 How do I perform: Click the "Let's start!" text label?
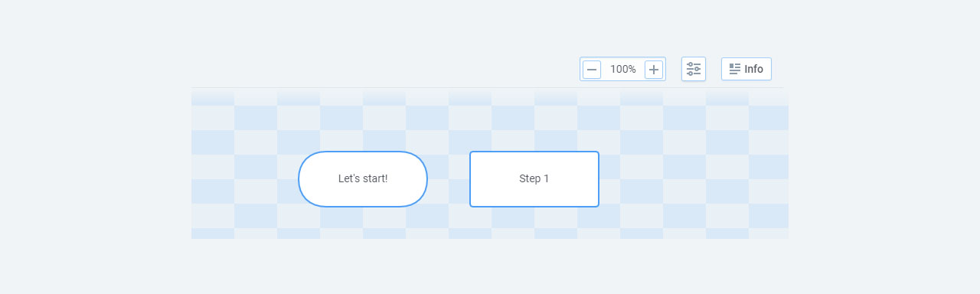(x=363, y=178)
